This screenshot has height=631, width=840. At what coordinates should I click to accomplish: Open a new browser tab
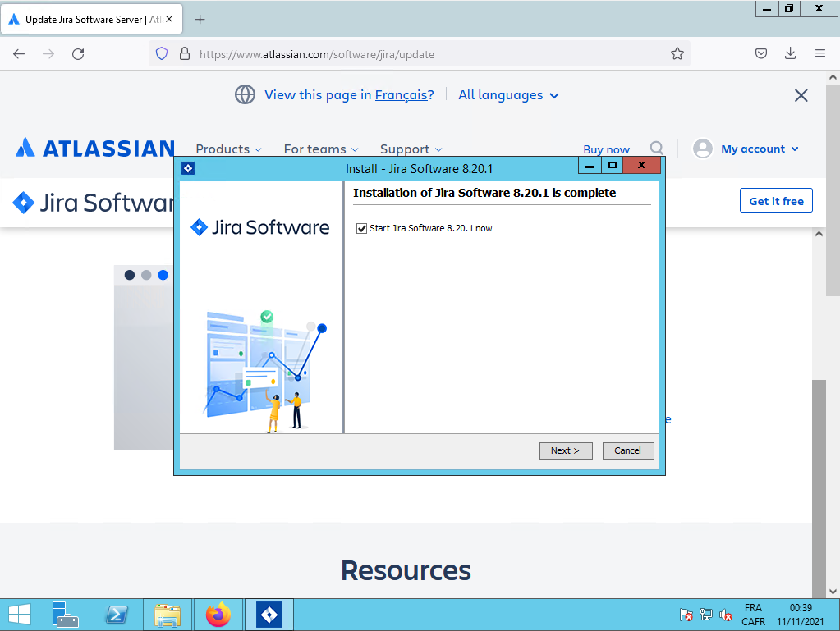(200, 20)
